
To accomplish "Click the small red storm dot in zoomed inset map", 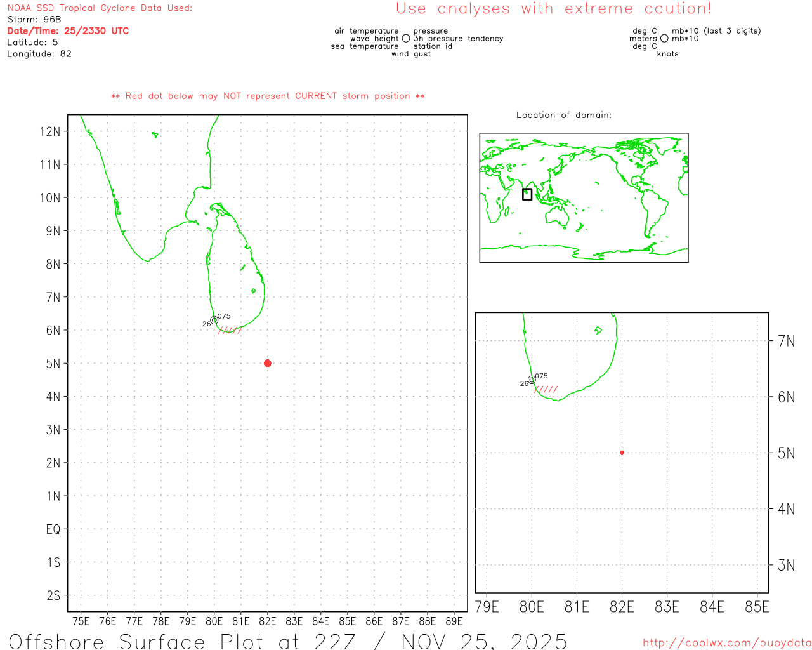I will (622, 453).
